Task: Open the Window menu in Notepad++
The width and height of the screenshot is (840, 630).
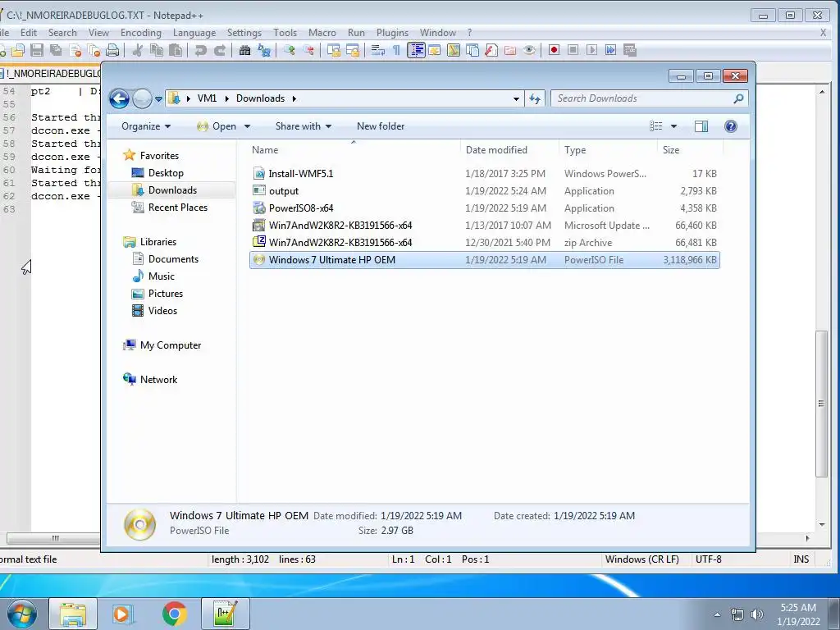Action: 438,33
